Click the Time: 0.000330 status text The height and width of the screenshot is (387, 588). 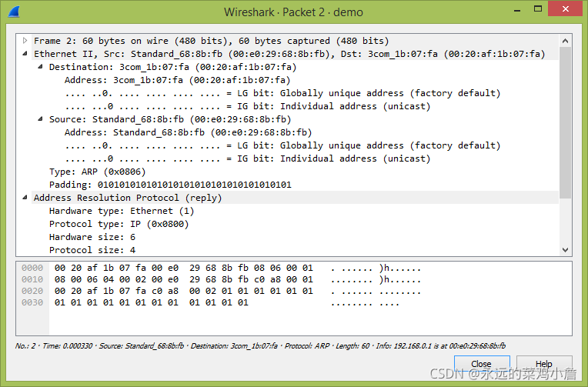67,345
